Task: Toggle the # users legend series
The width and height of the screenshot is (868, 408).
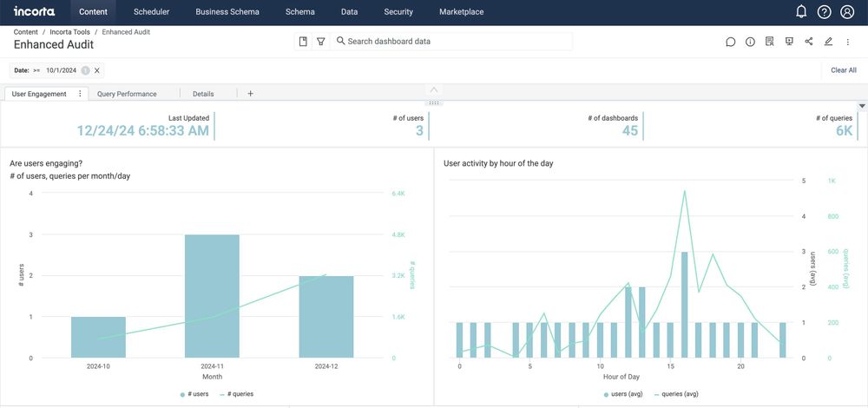Action: [194, 394]
